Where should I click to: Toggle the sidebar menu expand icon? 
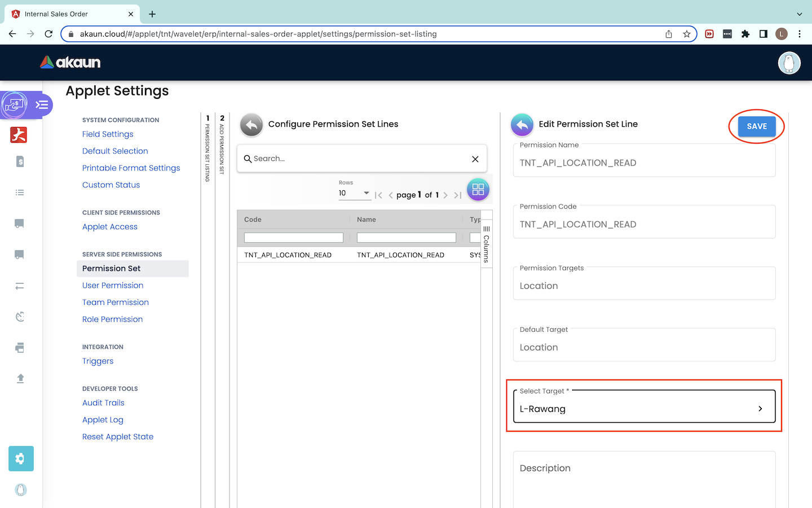click(x=42, y=105)
